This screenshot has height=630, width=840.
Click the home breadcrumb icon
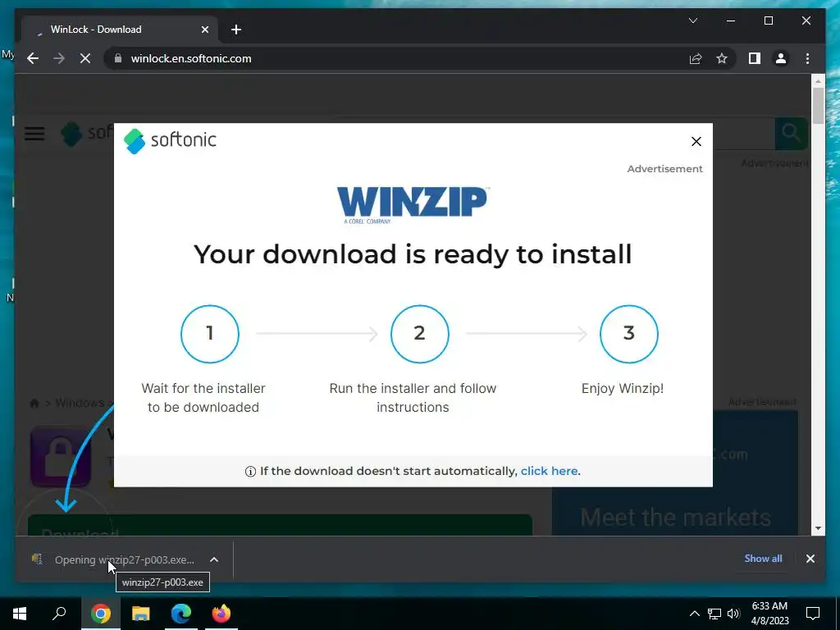[x=34, y=403]
